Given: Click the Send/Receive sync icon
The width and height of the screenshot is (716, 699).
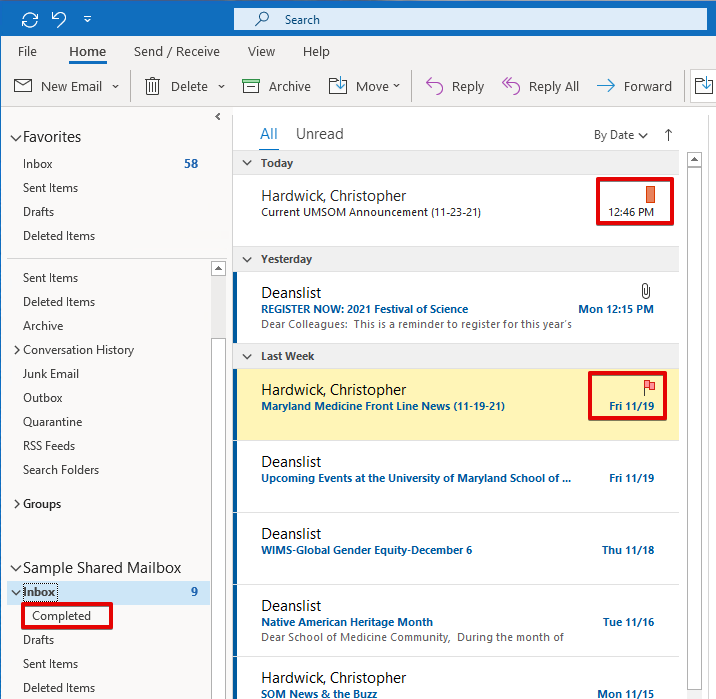Looking at the screenshot, I should (x=30, y=19).
